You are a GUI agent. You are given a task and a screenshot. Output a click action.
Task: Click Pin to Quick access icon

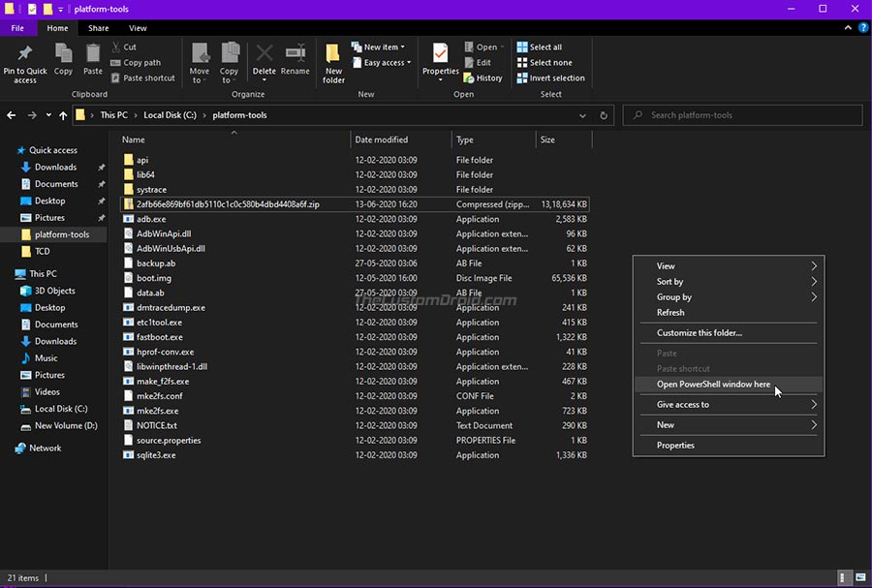(24, 55)
